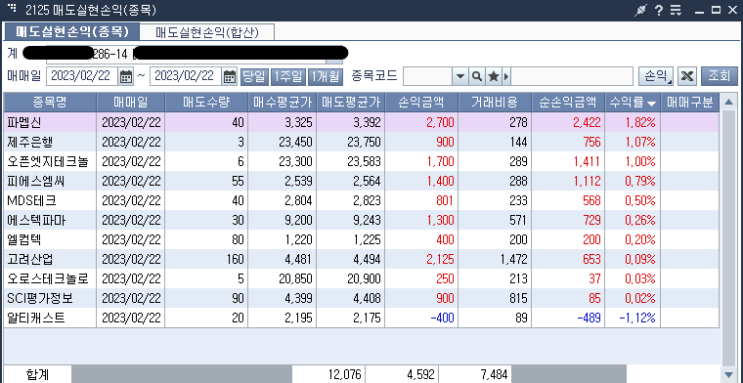Sort by the 수익률 column header arrow
Screen dimensions: 743x383
click(651, 103)
